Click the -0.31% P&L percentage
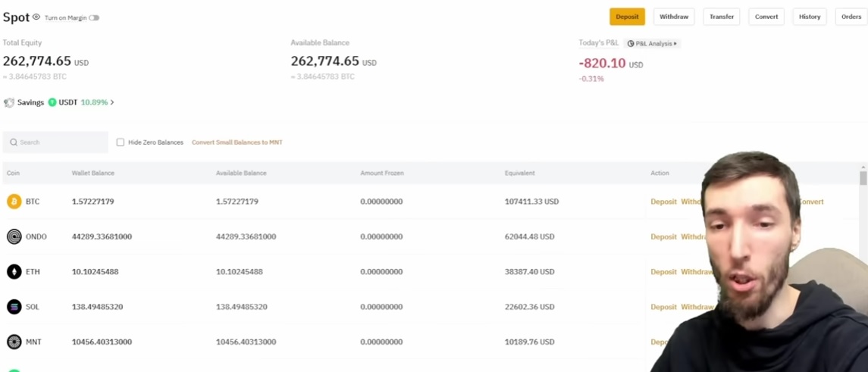This screenshot has width=868, height=372. click(591, 79)
